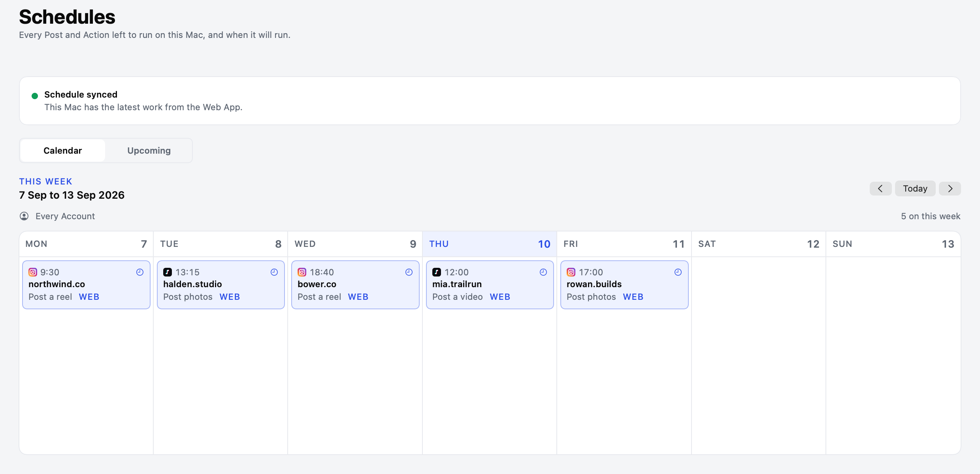Viewport: 980px width, 474px height.
Task: Click the Instagram icon on northwind.co card
Action: (33, 272)
